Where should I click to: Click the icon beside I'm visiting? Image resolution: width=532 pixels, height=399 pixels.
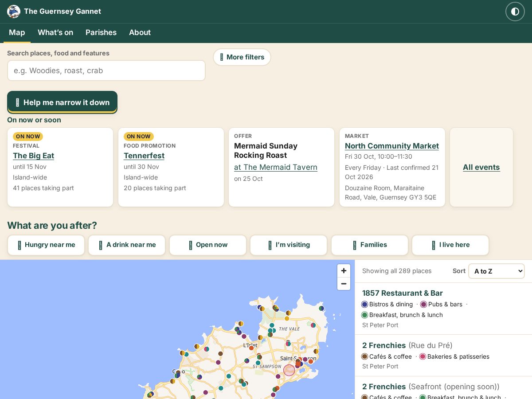270,245
